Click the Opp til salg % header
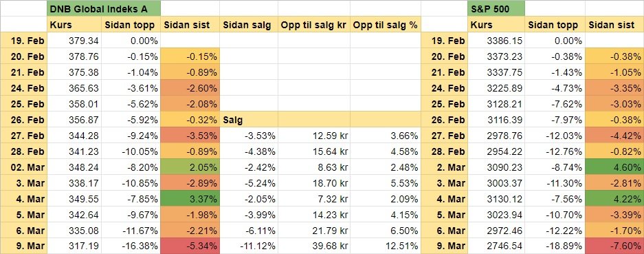The height and width of the screenshot is (254, 644). (386, 25)
